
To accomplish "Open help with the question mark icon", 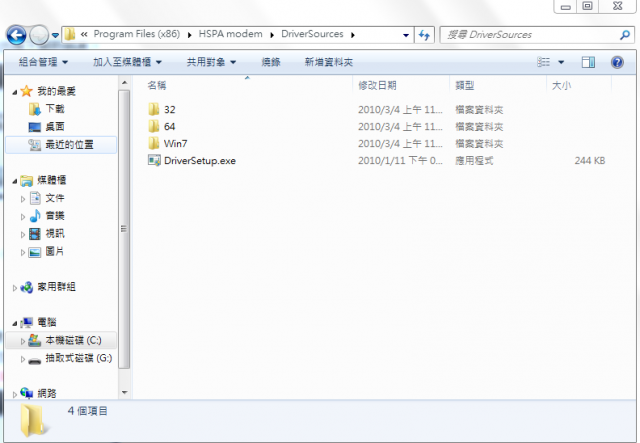I will point(617,62).
